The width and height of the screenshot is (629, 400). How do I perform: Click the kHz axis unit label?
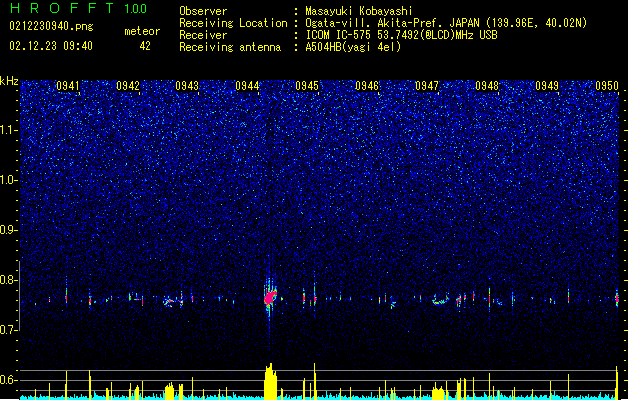coord(9,81)
